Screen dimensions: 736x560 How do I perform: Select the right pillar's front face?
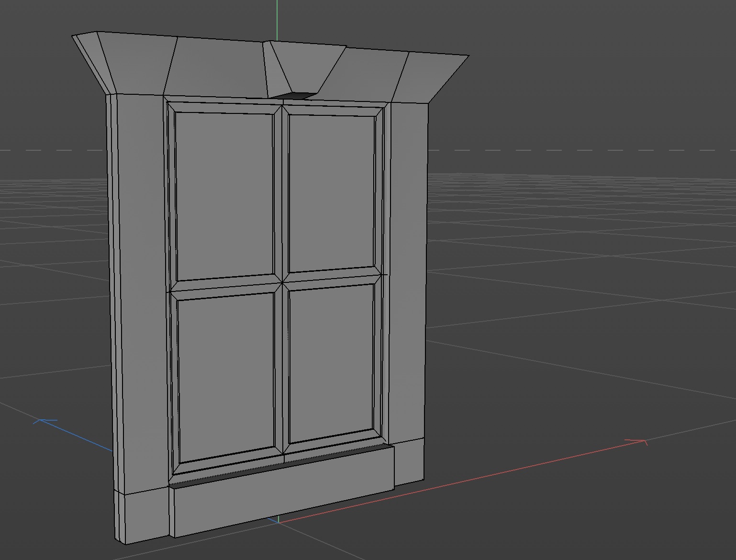tap(407, 268)
